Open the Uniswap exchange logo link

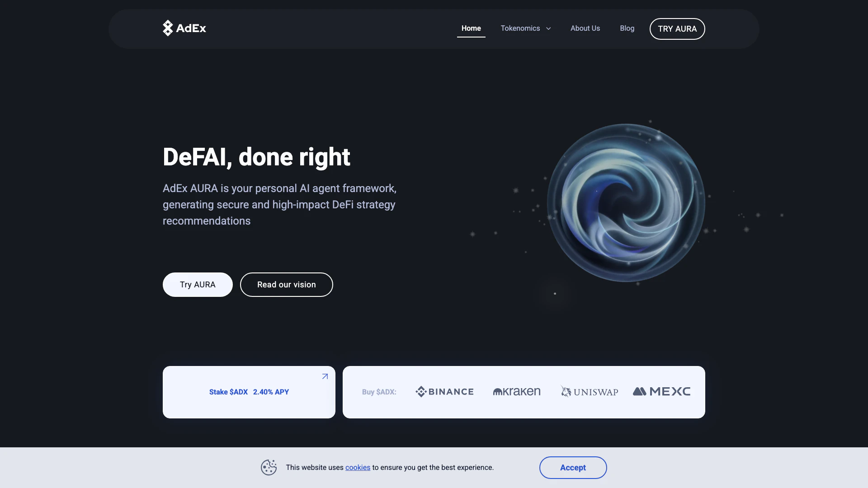point(590,391)
